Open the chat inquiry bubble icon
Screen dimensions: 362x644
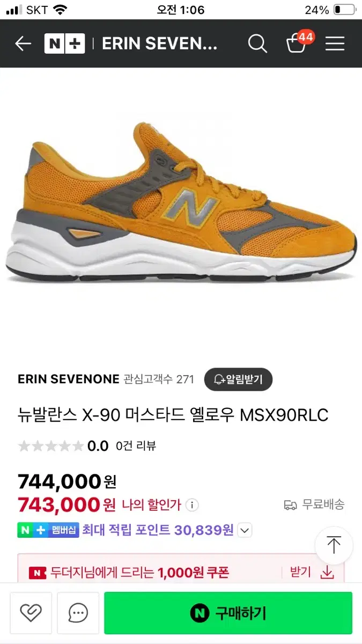pos(78,613)
